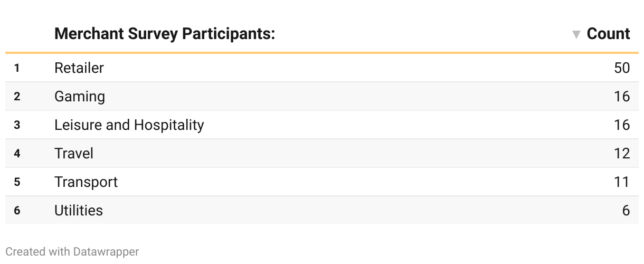Click Transport count value 11
The height and width of the screenshot is (264, 644).
(622, 182)
